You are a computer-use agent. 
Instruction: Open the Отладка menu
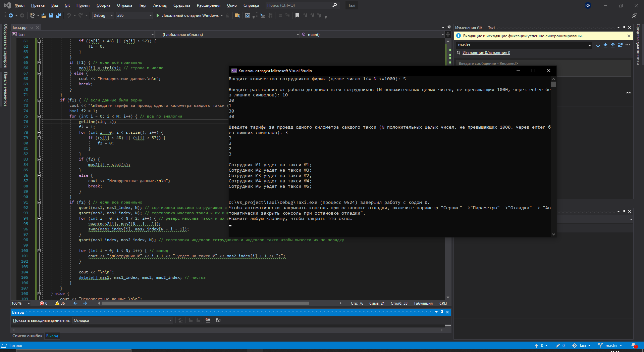(x=124, y=5)
